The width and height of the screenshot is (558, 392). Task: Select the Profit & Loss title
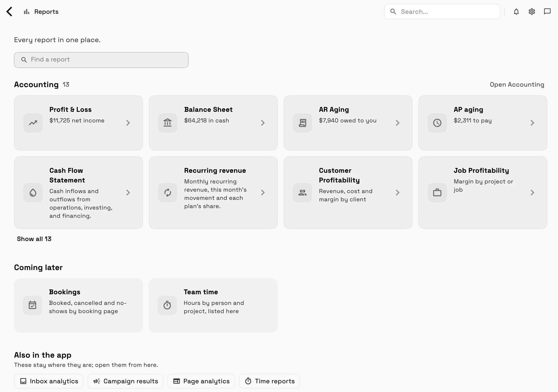coord(70,110)
